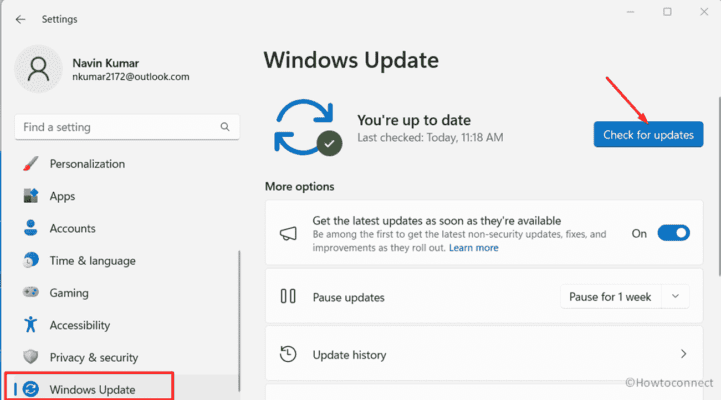Click 'Get the latest updates' heading text
The width and height of the screenshot is (721, 400).
tap(437, 221)
